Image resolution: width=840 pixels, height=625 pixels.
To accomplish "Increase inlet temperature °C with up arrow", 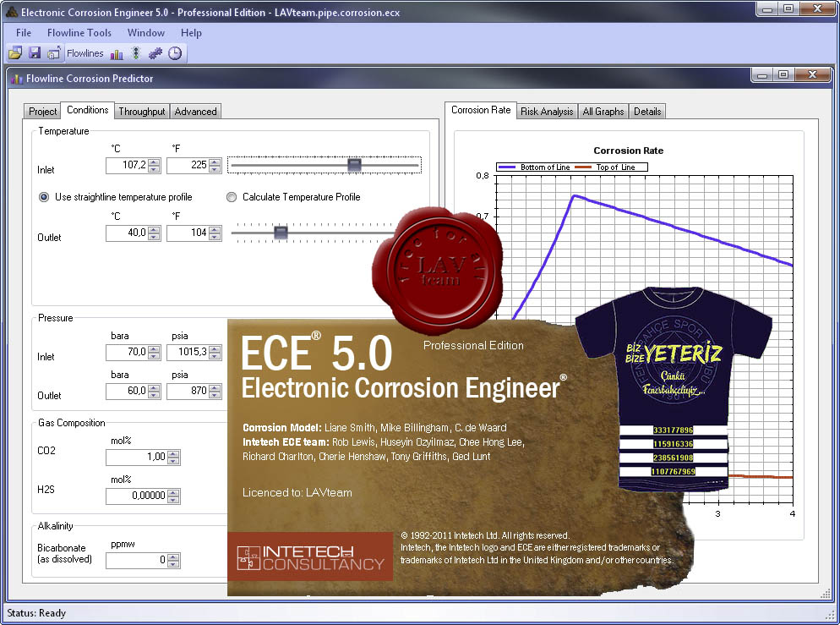I will click(x=155, y=162).
